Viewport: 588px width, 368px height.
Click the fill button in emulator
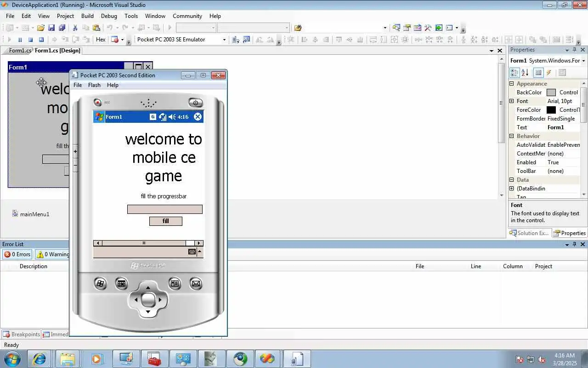(166, 221)
